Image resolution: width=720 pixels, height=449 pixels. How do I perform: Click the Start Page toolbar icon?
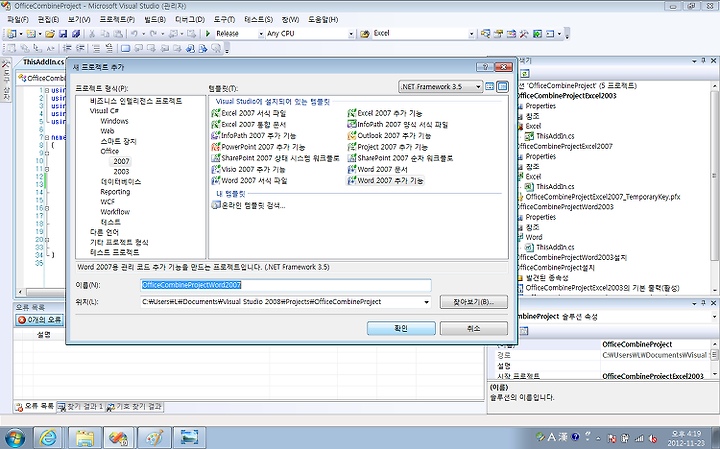coord(537,34)
